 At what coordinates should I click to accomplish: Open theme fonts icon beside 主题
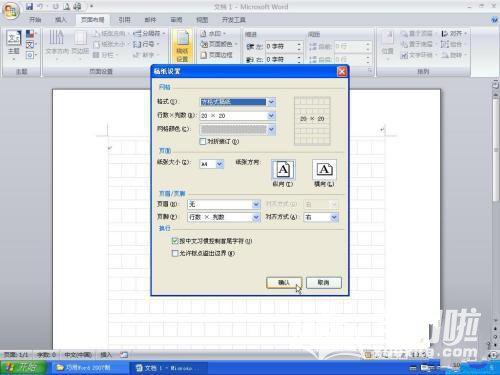coord(30,44)
